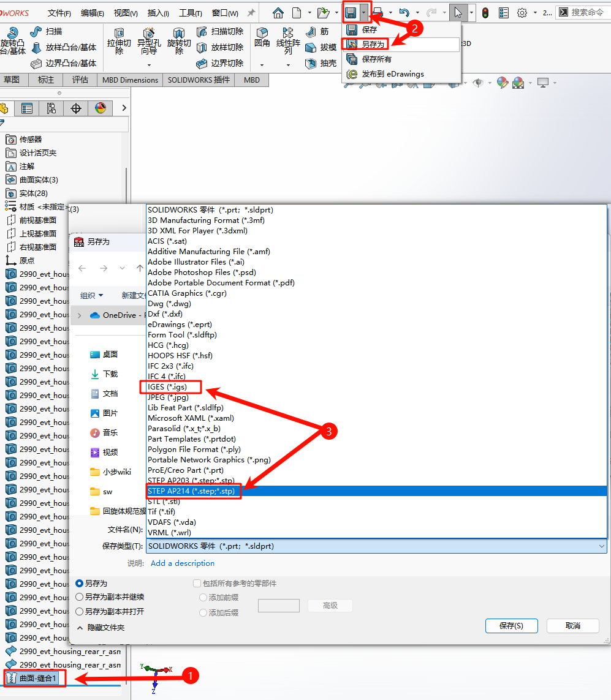
Task: Click the 取消 button
Action: (572, 626)
